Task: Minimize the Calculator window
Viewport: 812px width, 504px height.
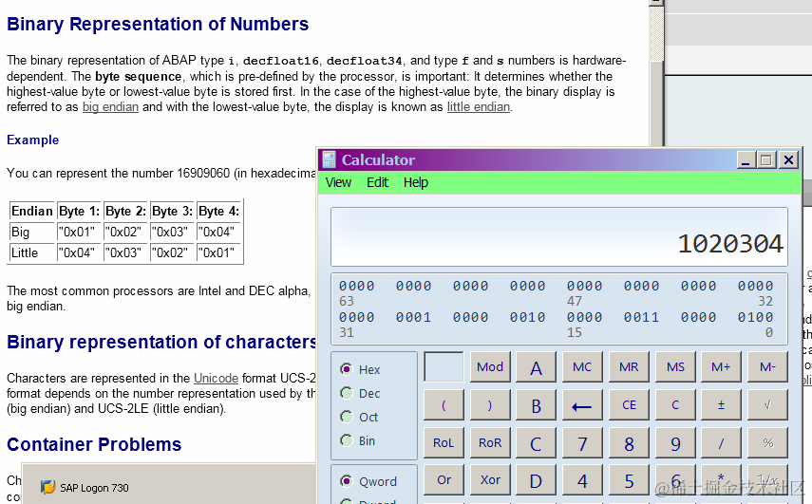Action: click(x=746, y=159)
